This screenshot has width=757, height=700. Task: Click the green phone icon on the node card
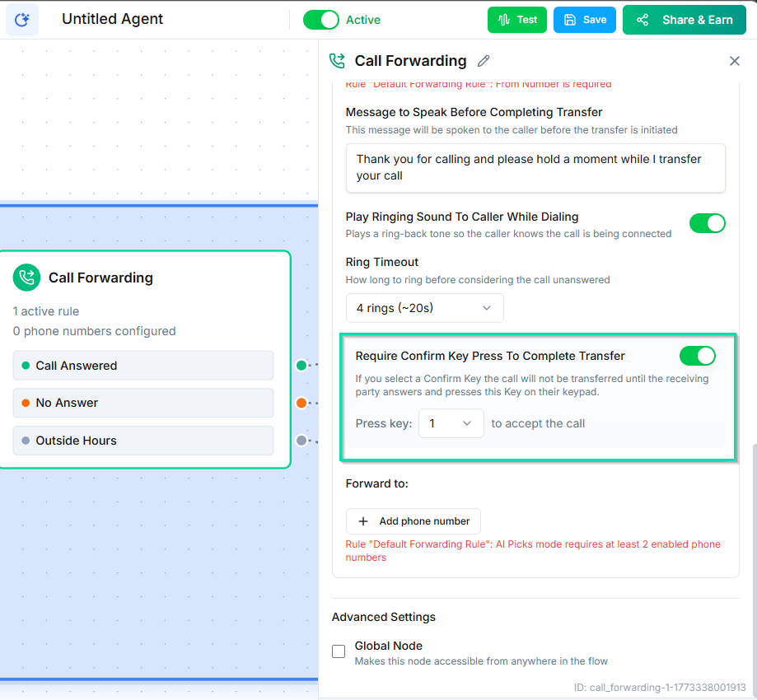26,278
